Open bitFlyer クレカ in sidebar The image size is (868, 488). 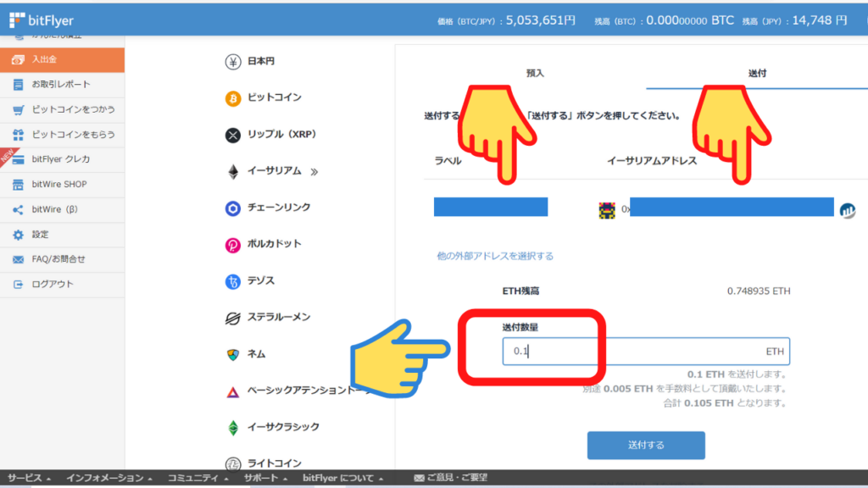coord(62,159)
